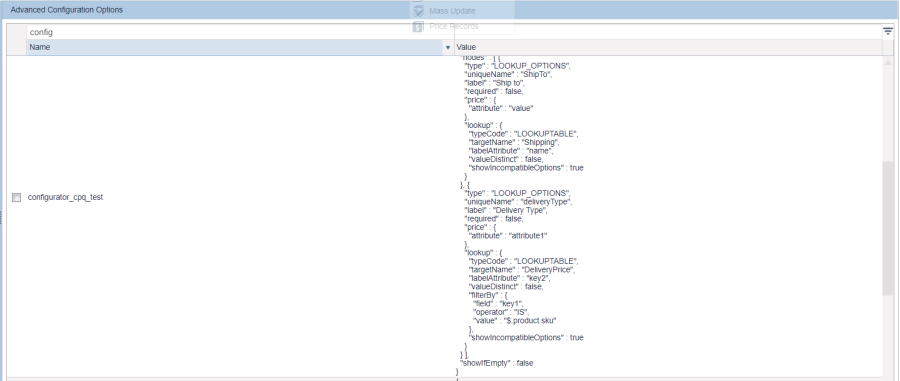Click the line "attribute" : "value"
Screen dimensions: 900x381
tap(501, 108)
